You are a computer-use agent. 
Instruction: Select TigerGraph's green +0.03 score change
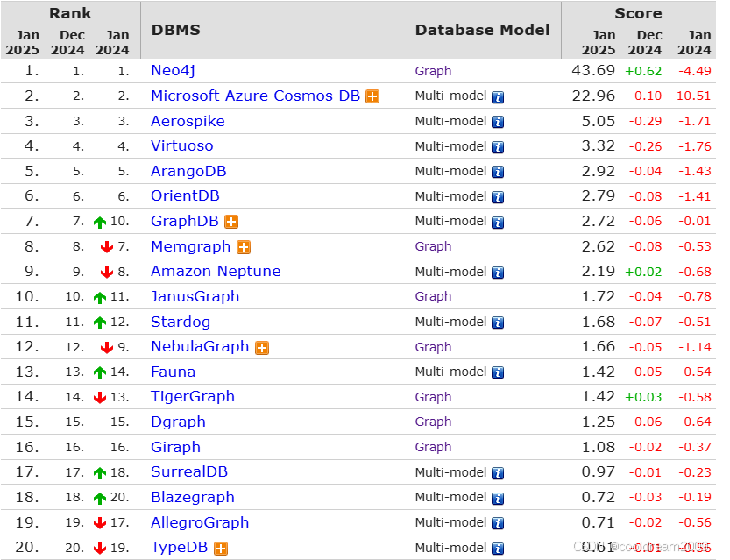point(643,397)
